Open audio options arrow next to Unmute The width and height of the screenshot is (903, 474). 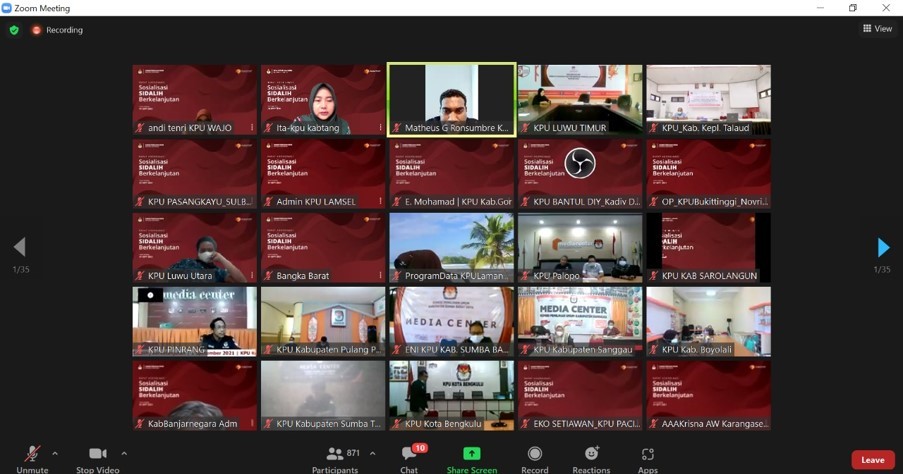coord(55,453)
